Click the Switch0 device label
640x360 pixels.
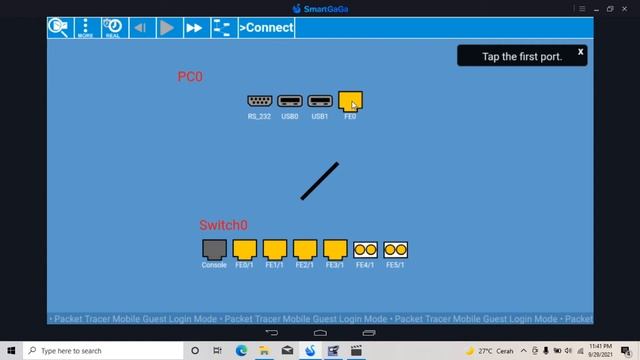pos(223,225)
